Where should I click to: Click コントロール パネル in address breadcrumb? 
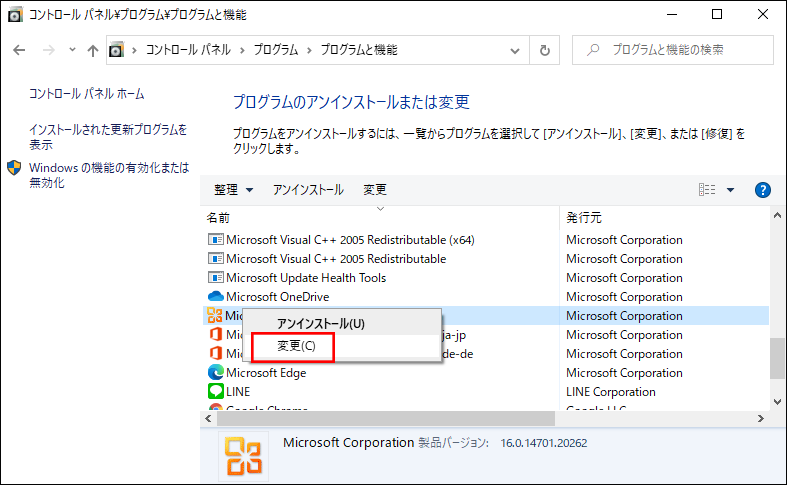pyautogui.click(x=188, y=50)
